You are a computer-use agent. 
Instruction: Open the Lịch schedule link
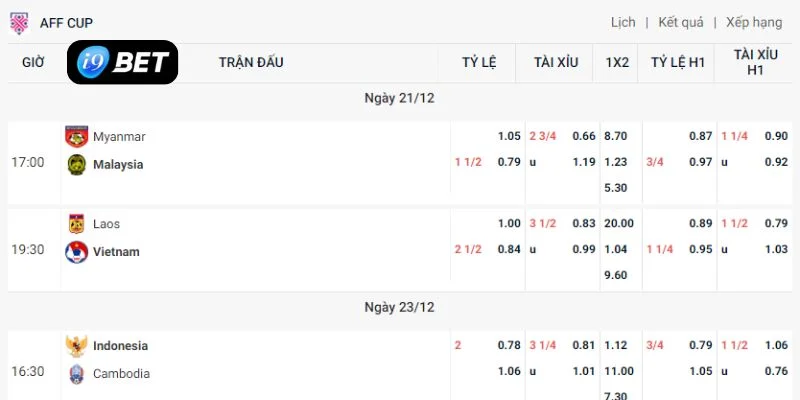click(x=623, y=22)
